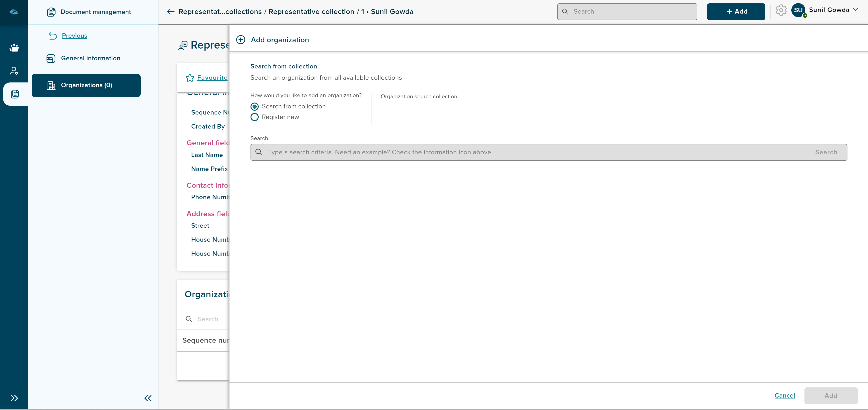
Task: Select Register new radio option
Action: click(x=255, y=117)
